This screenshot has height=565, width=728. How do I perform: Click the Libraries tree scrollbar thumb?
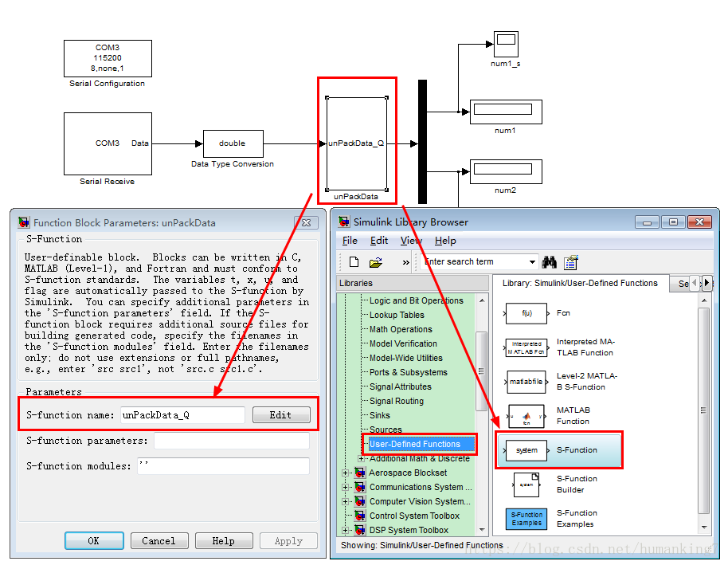coord(481,371)
